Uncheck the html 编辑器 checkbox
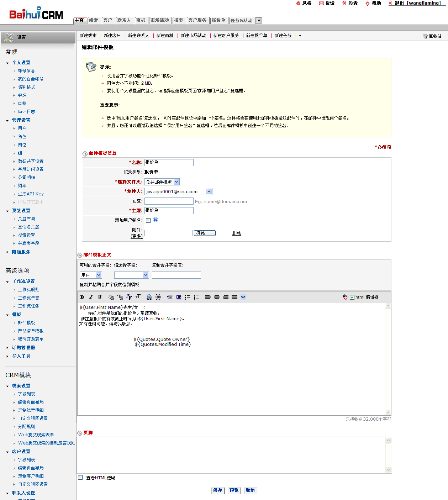The width and height of the screenshot is (448, 500). tap(352, 298)
